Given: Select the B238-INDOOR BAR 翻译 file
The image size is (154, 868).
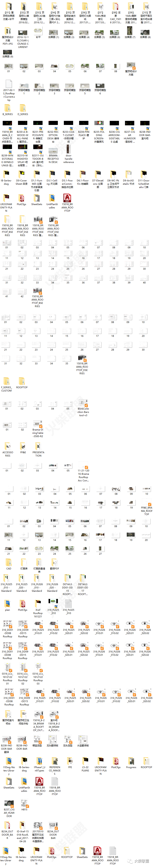Looking at the screenshot, I should [x=7, y=744].
